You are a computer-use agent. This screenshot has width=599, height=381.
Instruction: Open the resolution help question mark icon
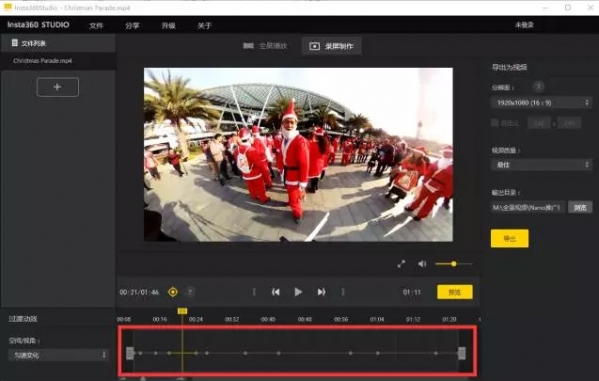coord(538,87)
